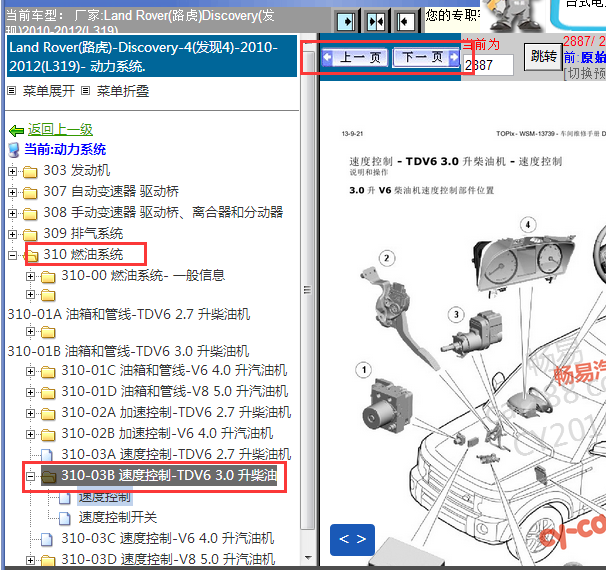The width and height of the screenshot is (606, 570).
Task: Click the page number input field
Action: point(488,65)
